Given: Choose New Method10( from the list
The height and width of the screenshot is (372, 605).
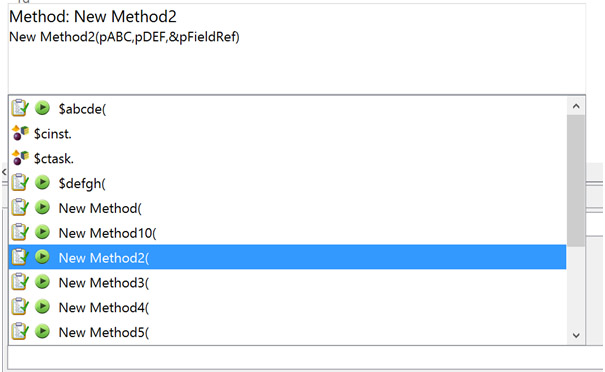Looking at the screenshot, I should pyautogui.click(x=287, y=233).
